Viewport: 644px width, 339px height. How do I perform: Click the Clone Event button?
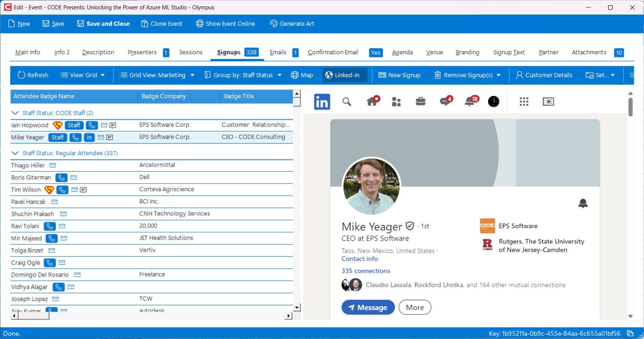tap(162, 24)
